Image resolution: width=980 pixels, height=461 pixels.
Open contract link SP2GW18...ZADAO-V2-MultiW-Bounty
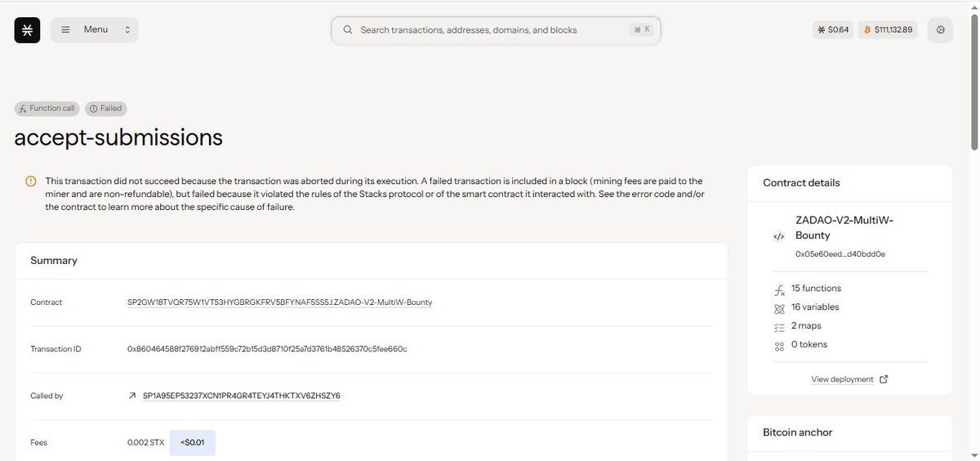click(x=279, y=302)
